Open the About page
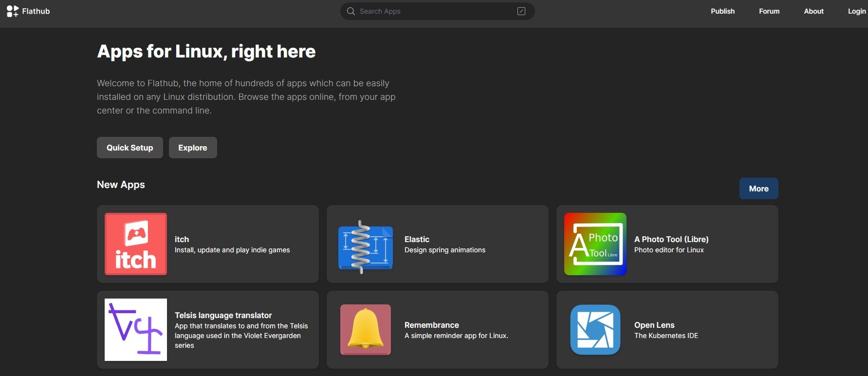868x376 pixels. coord(813,11)
